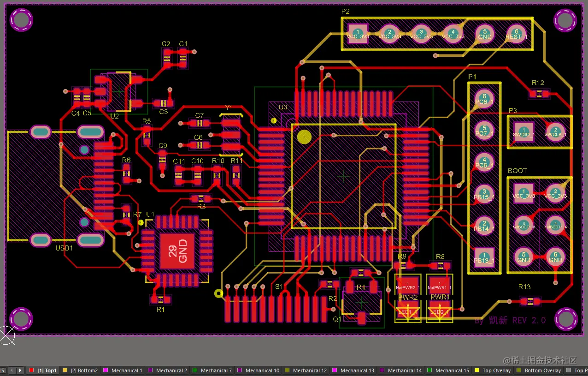Select BOOT header pad 4 NetBOOT_4

pyautogui.click(x=555, y=225)
